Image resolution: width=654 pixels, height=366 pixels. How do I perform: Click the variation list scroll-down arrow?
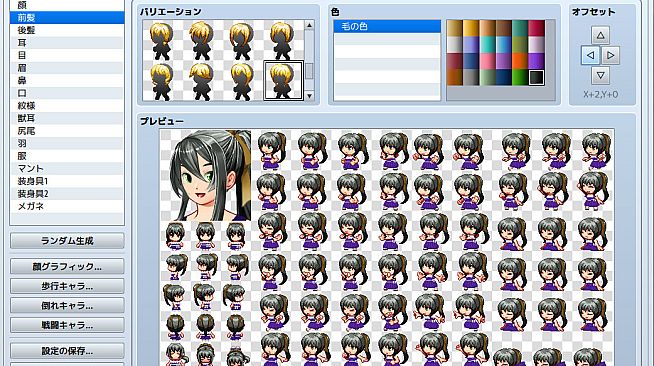[309, 96]
